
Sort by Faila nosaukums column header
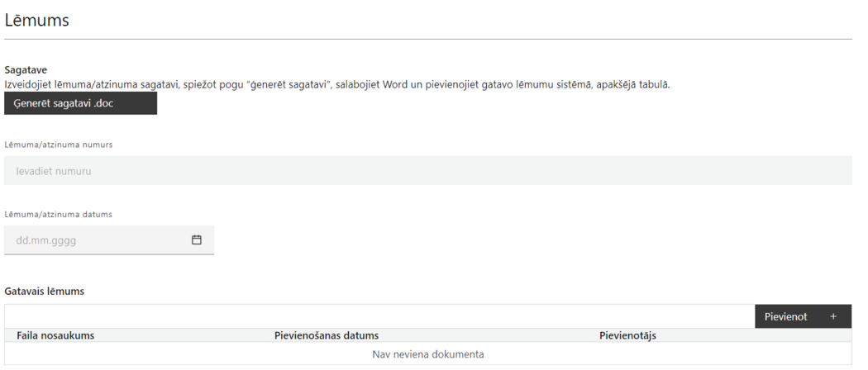[55, 335]
